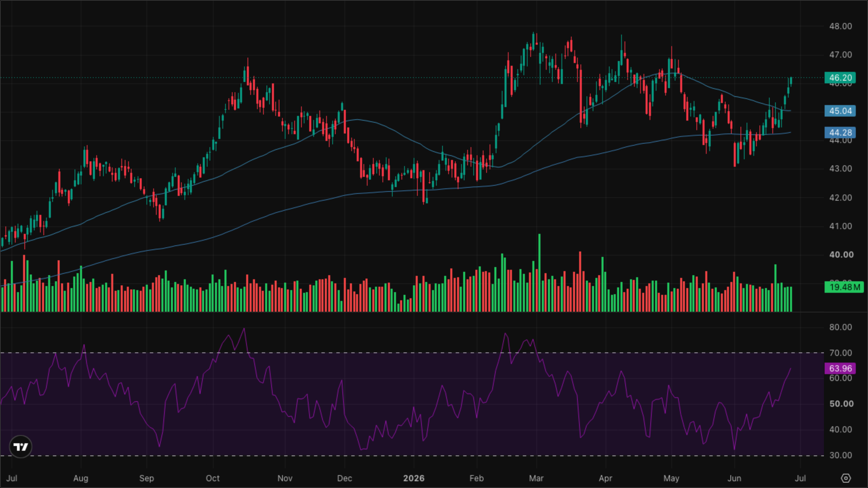Click the latest green candlestick in June
868x488 pixels.
(x=791, y=81)
